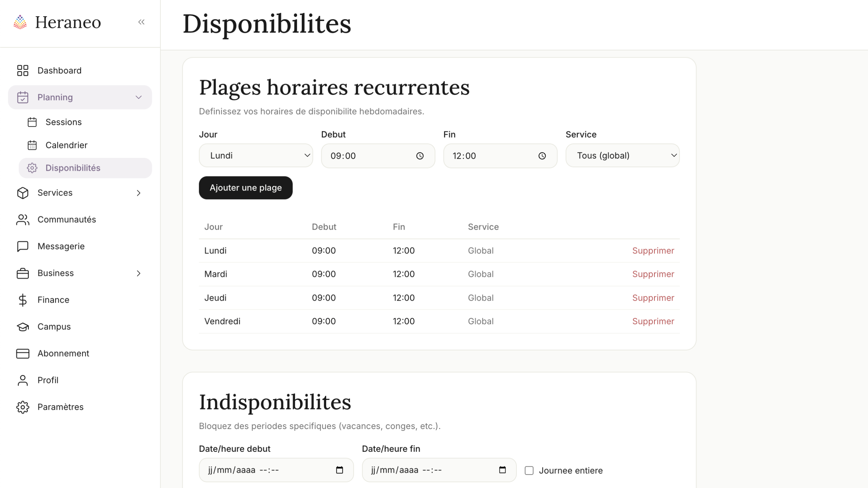Open calendar picker for Date/heure fin
Viewport: 868px width, 488px height.
click(x=502, y=470)
